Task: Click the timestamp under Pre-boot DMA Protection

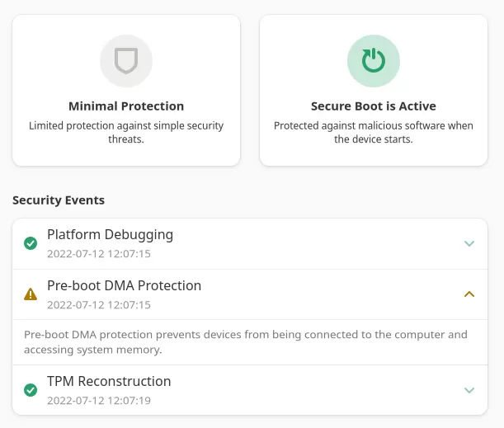Action: [99, 305]
